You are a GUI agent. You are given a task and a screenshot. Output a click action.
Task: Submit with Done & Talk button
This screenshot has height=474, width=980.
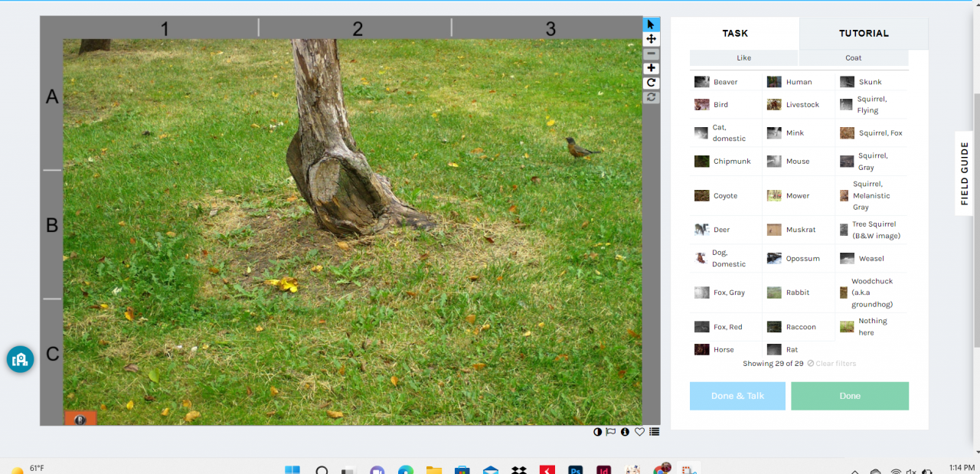(737, 396)
